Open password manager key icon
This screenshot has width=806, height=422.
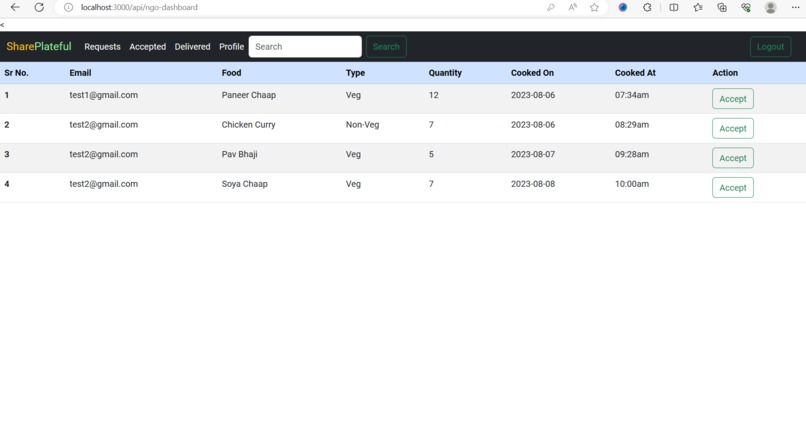(551, 7)
